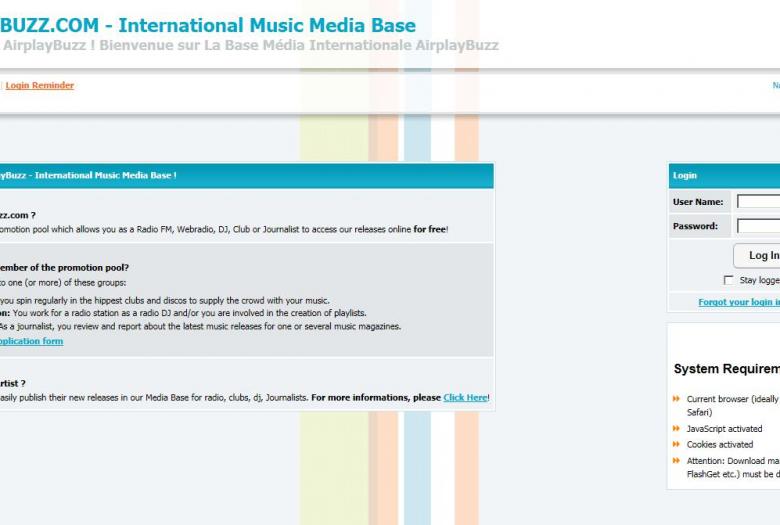Open the application form link
This screenshot has width=780, height=525.
pyautogui.click(x=30, y=341)
